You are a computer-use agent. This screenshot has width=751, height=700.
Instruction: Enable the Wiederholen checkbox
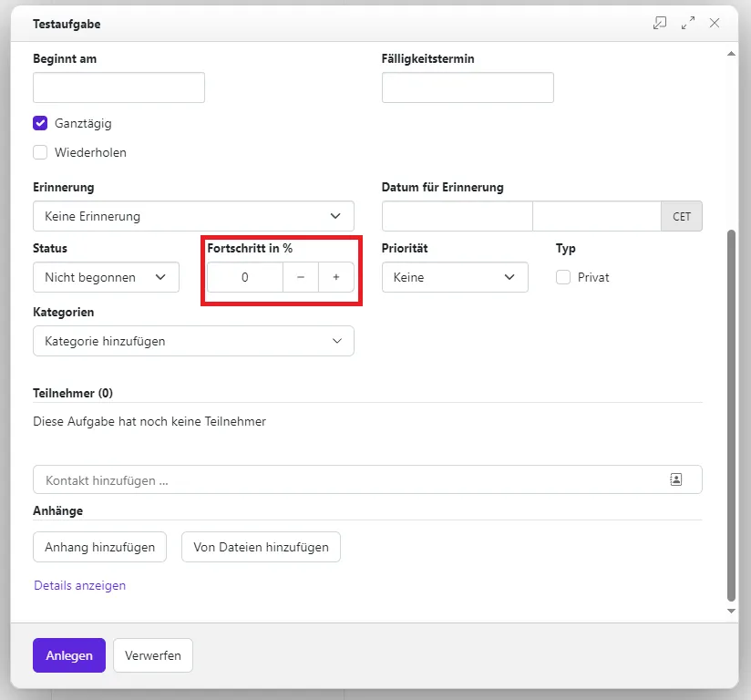tap(40, 152)
